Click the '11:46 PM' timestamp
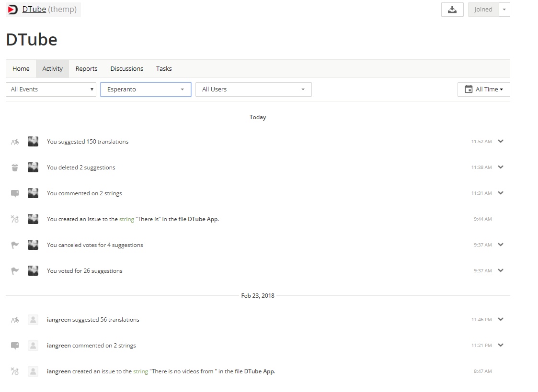 (x=481, y=320)
